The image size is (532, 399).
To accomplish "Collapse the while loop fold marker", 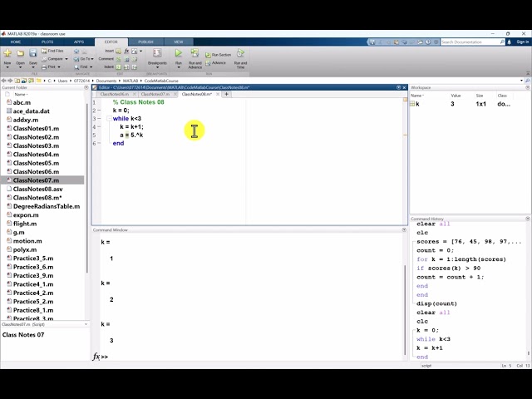I will pyautogui.click(x=109, y=118).
